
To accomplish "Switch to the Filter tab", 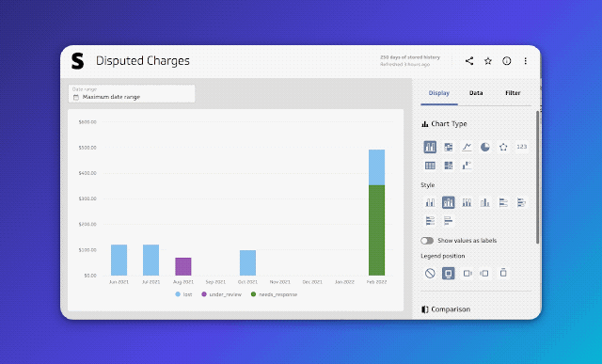I will (513, 93).
